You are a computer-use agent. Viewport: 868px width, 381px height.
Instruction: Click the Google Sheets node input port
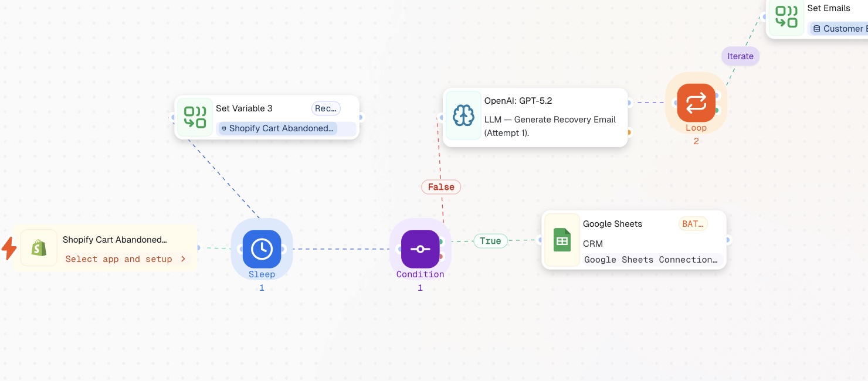point(541,240)
